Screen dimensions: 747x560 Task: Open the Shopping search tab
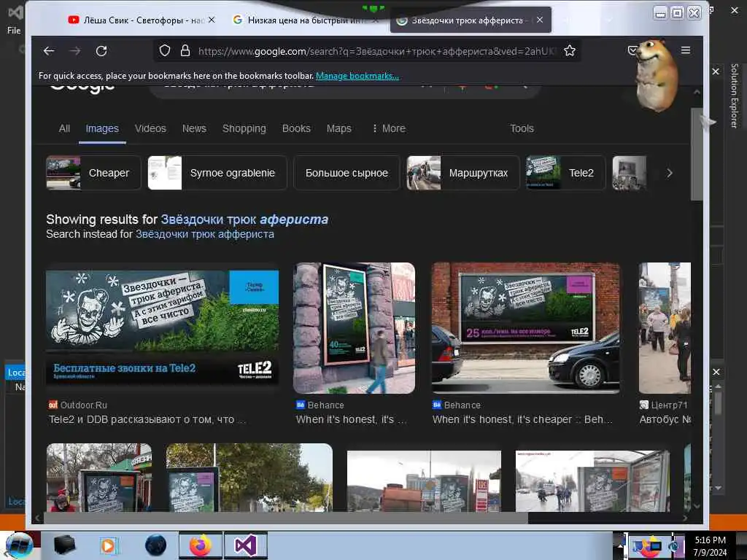click(x=244, y=128)
